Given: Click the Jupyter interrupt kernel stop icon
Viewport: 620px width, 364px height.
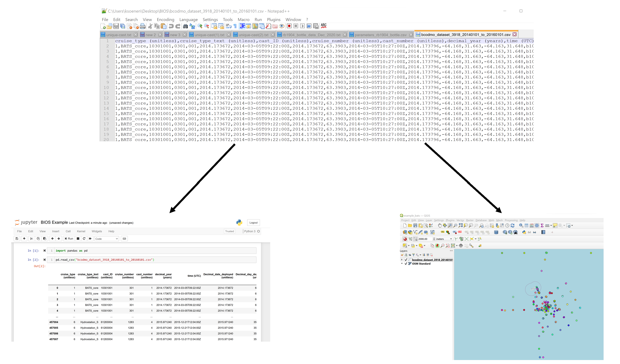Looking at the screenshot, I should (78, 239).
